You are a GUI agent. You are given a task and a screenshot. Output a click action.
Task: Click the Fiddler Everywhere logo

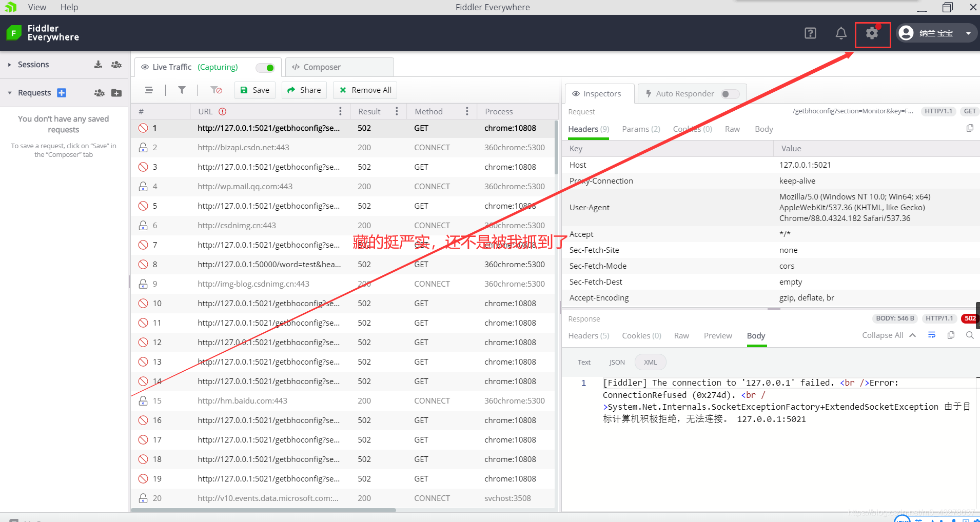click(43, 33)
